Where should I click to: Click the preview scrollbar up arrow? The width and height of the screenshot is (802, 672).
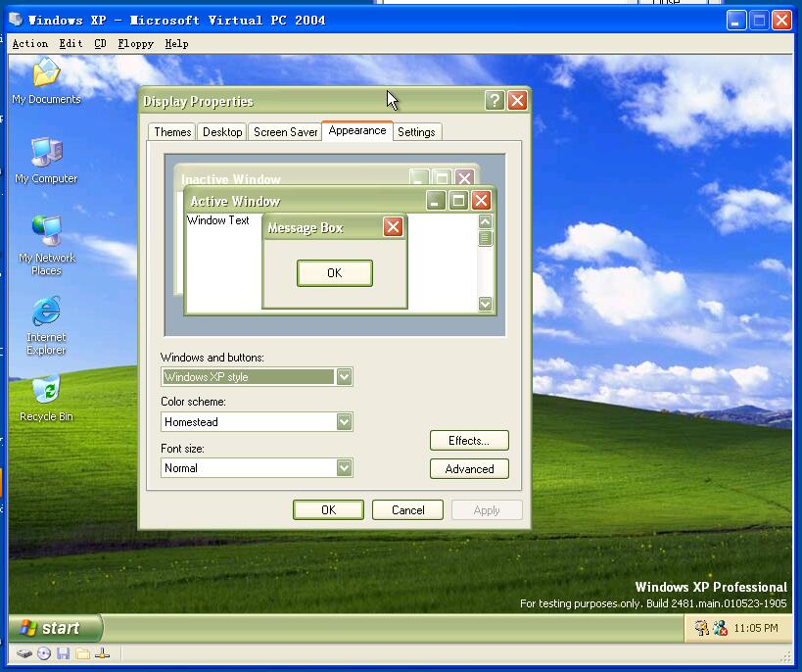485,221
